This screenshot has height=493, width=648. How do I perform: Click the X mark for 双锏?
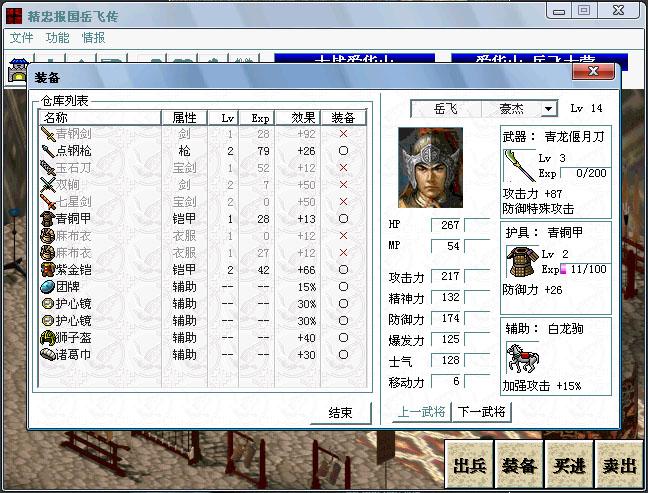[343, 185]
